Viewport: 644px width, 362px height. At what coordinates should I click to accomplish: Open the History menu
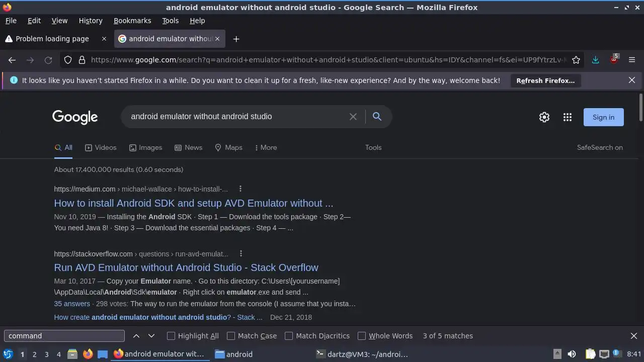pos(91,21)
